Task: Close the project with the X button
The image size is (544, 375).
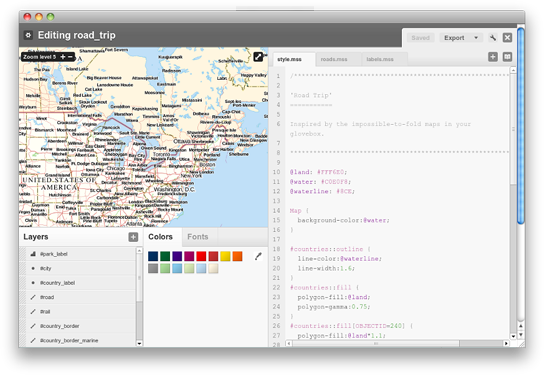Action: click(507, 37)
